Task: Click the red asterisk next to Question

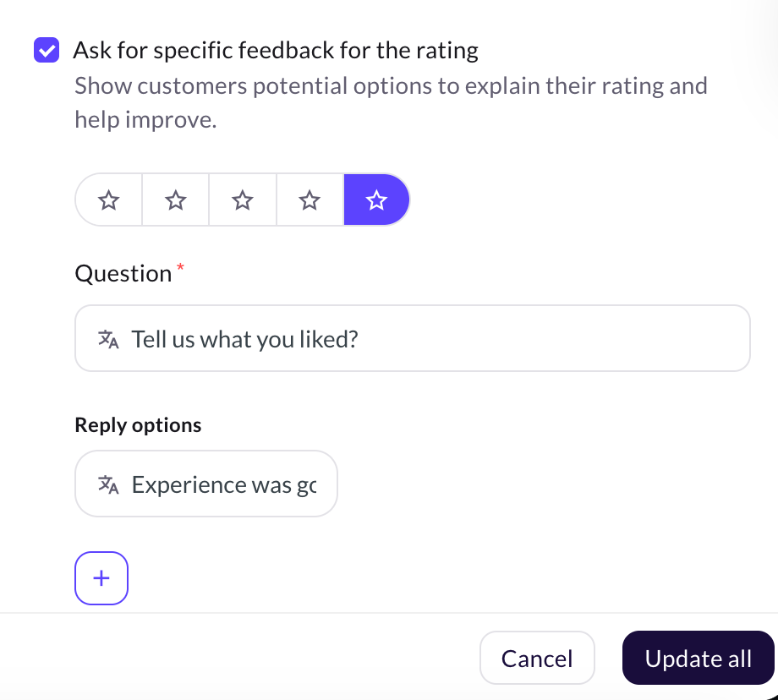Action: [x=180, y=266]
